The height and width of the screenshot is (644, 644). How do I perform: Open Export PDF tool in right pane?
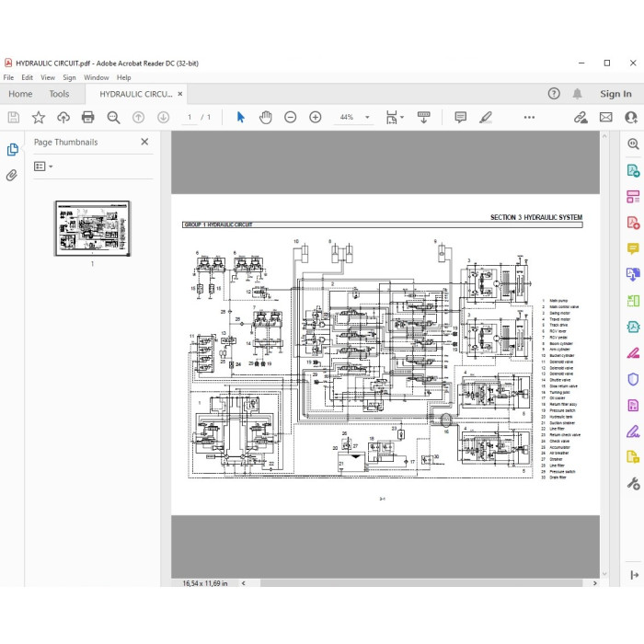click(633, 170)
